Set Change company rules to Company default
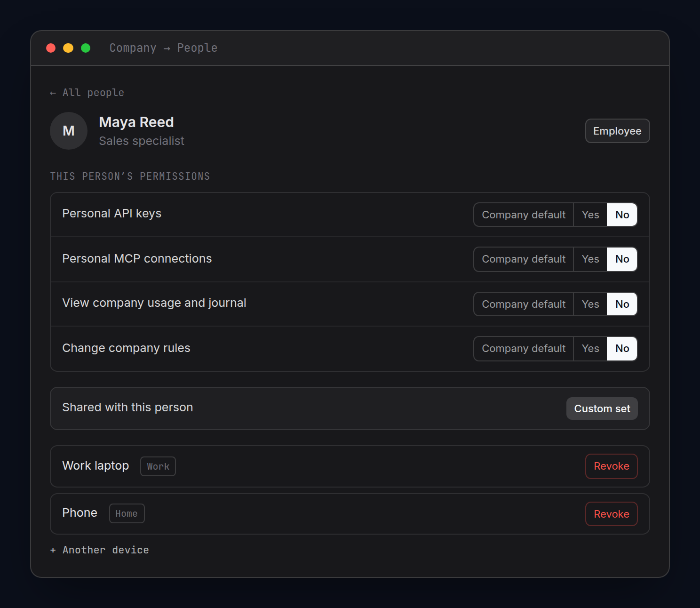Viewport: 700px width, 608px height. pos(524,349)
